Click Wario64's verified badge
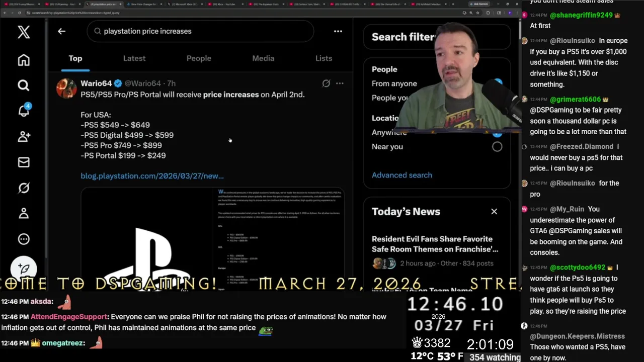Viewport: 644px width, 362px height. 118,83
